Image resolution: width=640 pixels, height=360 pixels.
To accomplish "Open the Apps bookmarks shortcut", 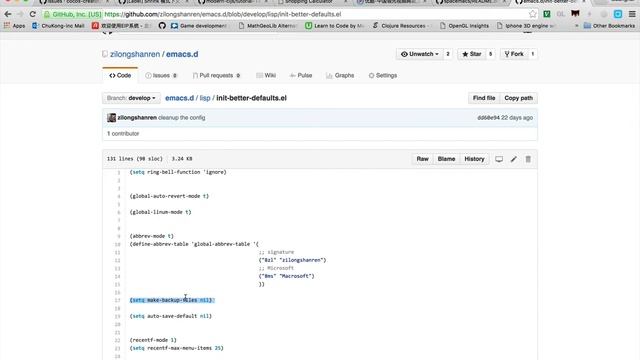I will (x=15, y=26).
